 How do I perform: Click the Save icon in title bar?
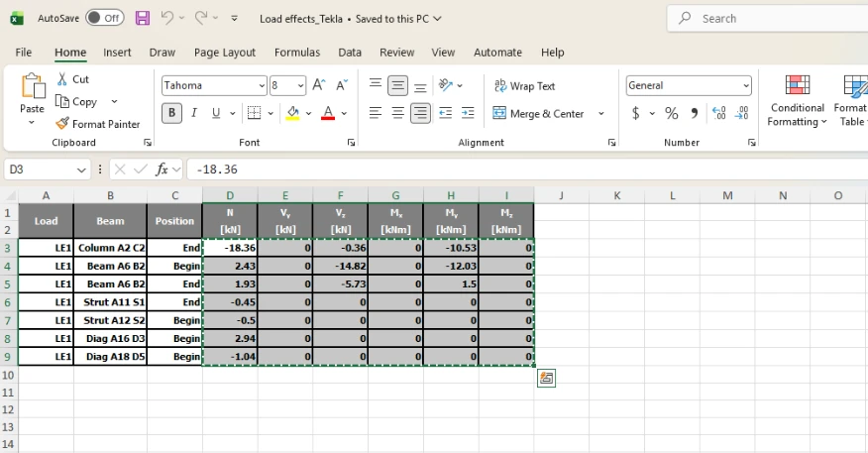143,18
